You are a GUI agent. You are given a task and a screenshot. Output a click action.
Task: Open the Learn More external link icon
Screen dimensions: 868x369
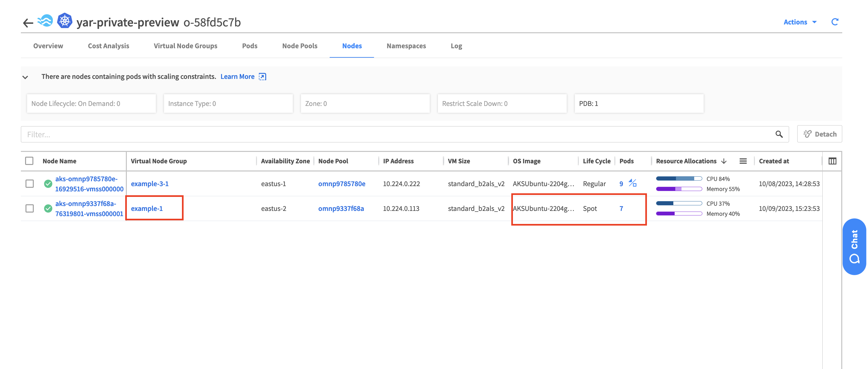point(262,77)
